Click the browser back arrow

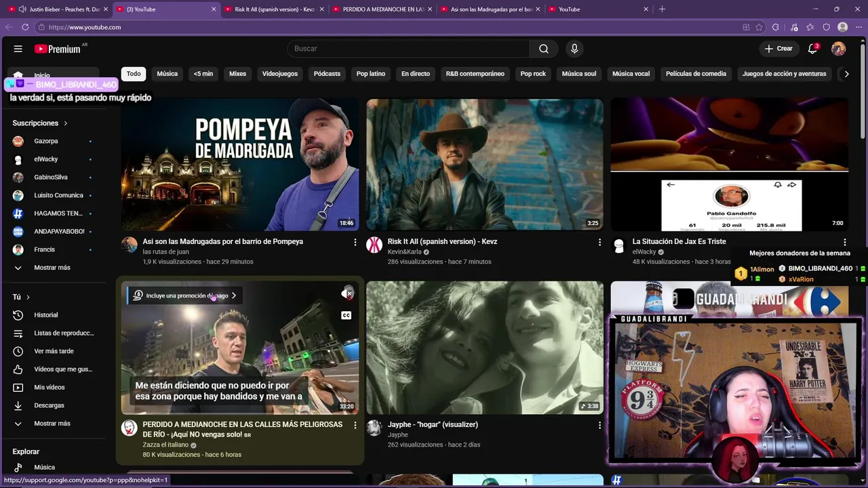pyautogui.click(x=9, y=27)
